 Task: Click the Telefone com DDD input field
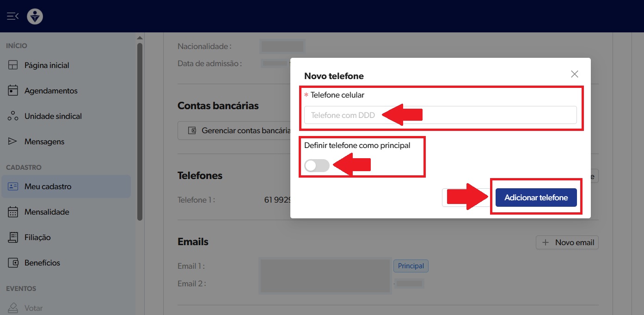pos(440,115)
